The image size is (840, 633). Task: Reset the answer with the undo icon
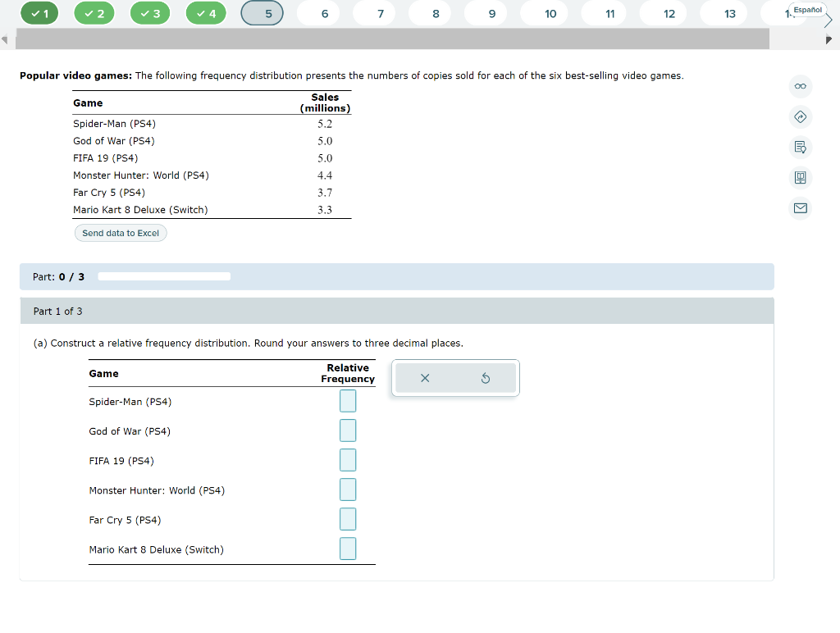[x=486, y=378]
